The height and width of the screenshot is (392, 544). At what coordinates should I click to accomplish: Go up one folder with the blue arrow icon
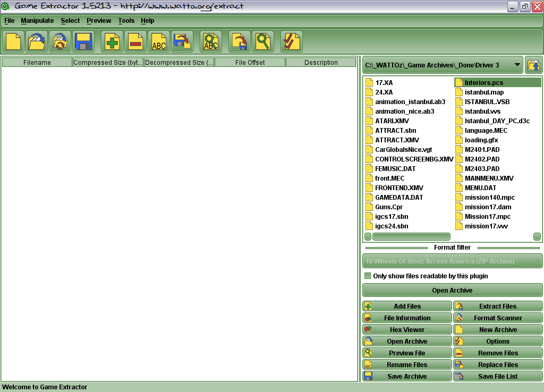(x=533, y=65)
